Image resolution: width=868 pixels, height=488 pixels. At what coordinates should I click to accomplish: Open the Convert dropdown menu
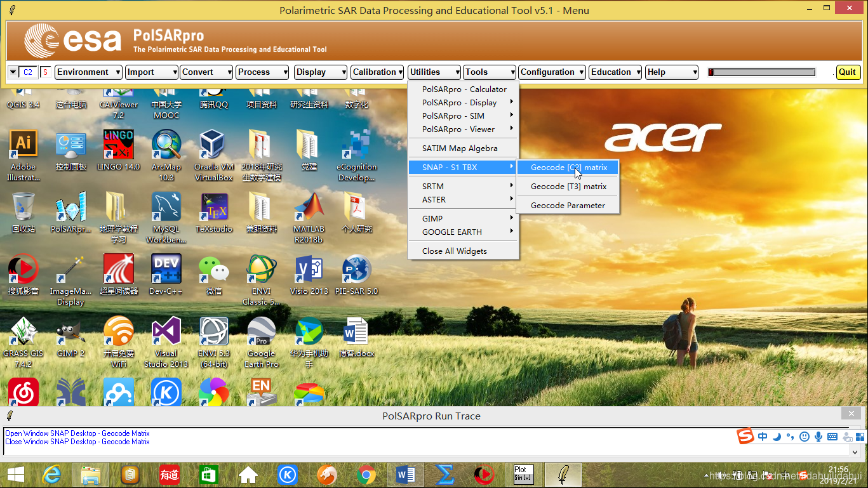click(x=206, y=72)
